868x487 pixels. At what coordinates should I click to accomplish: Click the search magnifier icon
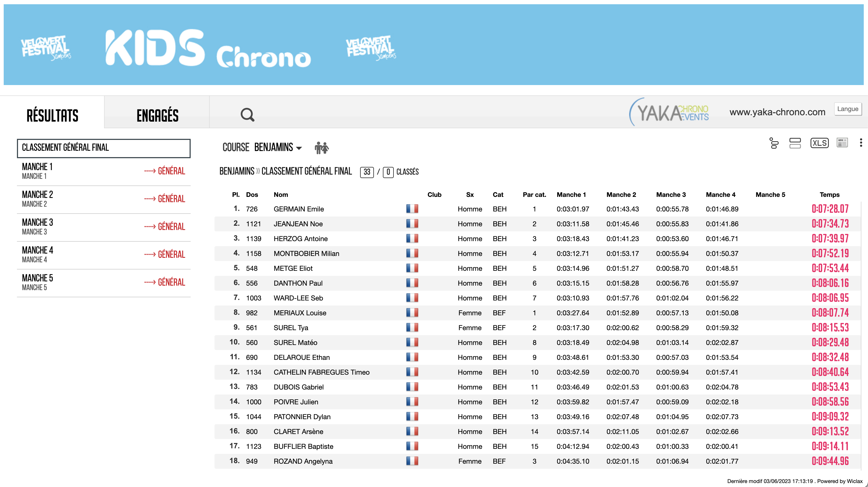click(x=247, y=115)
